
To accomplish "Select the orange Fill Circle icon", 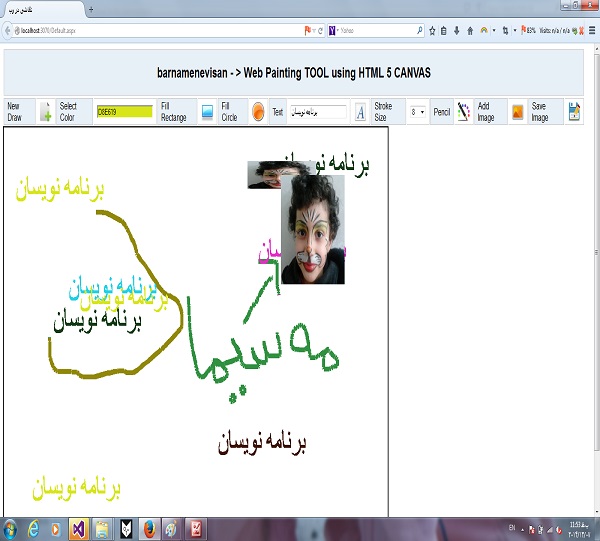I will click(258, 113).
